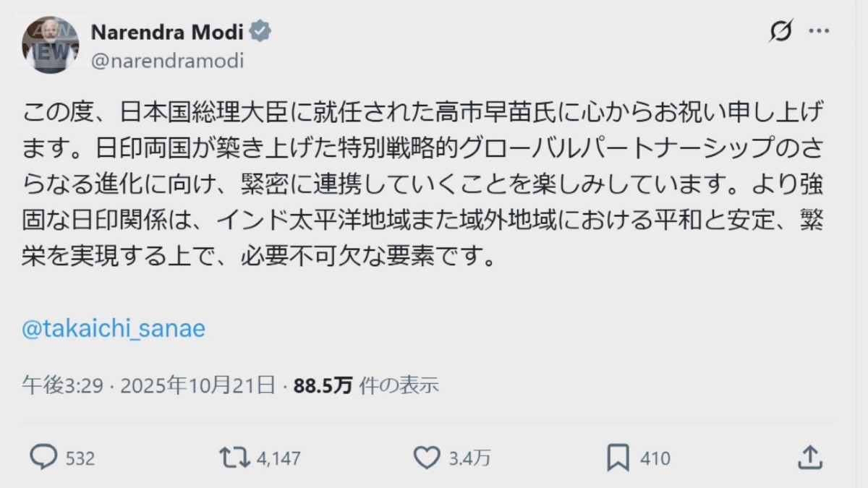Open the share icon menu
This screenshot has width=868, height=488.
point(809,457)
